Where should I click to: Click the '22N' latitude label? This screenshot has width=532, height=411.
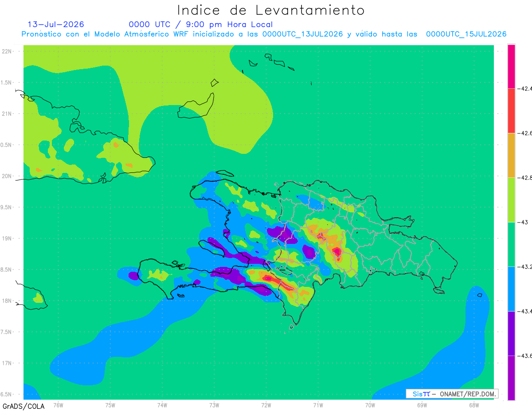point(7,51)
